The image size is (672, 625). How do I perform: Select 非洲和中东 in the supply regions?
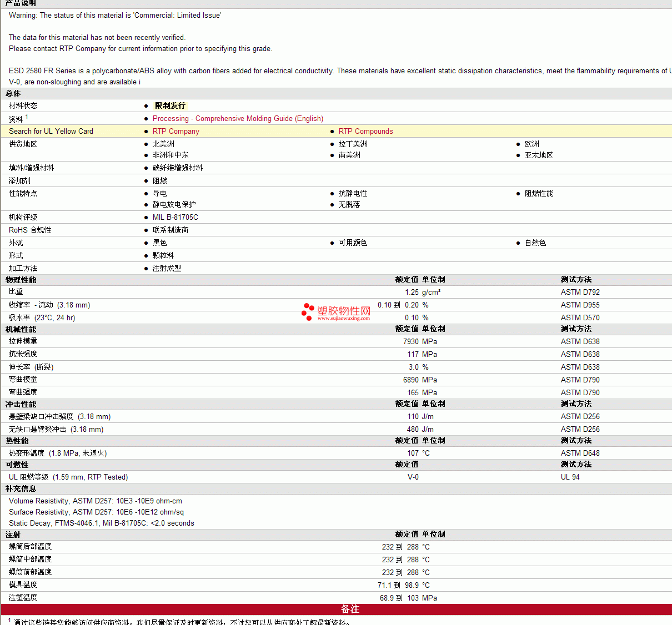170,155
